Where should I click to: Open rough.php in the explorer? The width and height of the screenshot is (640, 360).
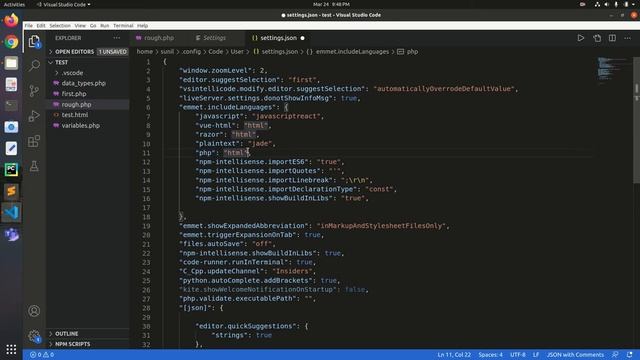[76, 104]
